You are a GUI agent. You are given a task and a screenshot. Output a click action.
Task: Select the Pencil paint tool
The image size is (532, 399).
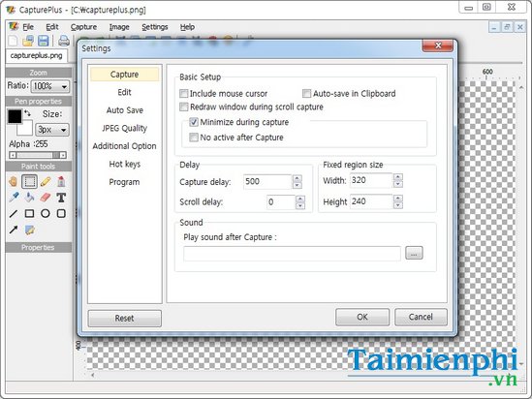tap(46, 182)
